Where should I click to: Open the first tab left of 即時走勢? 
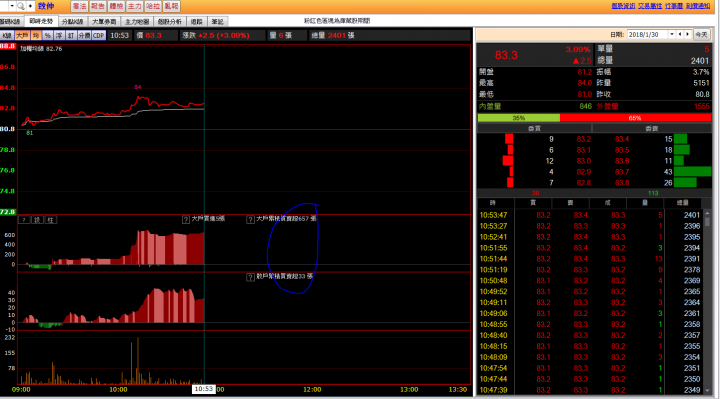(11, 22)
